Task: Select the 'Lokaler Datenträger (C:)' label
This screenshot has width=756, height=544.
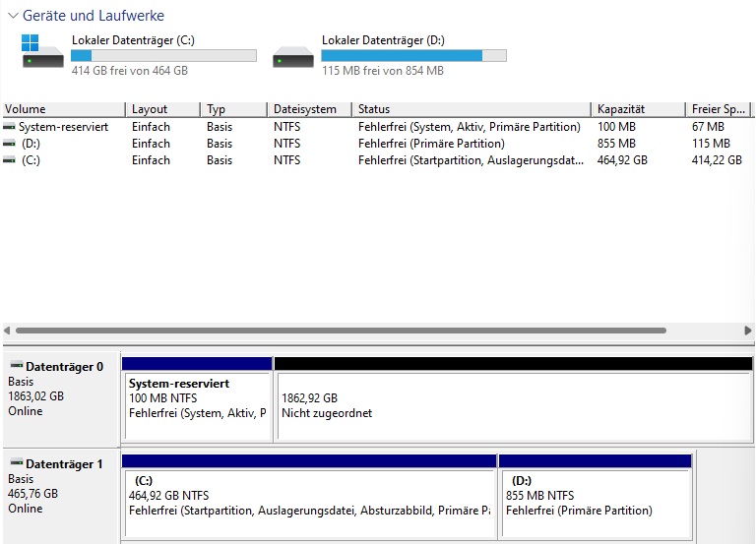Action: 133,40
